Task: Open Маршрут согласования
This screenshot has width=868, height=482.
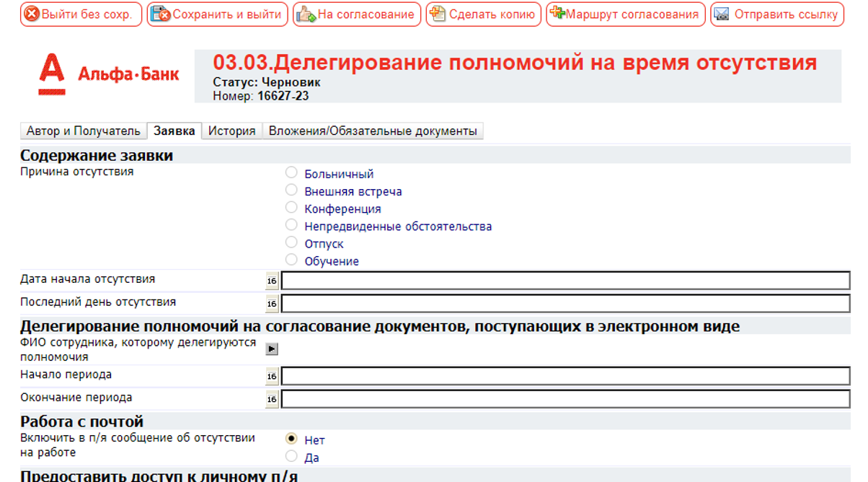Action: point(625,14)
